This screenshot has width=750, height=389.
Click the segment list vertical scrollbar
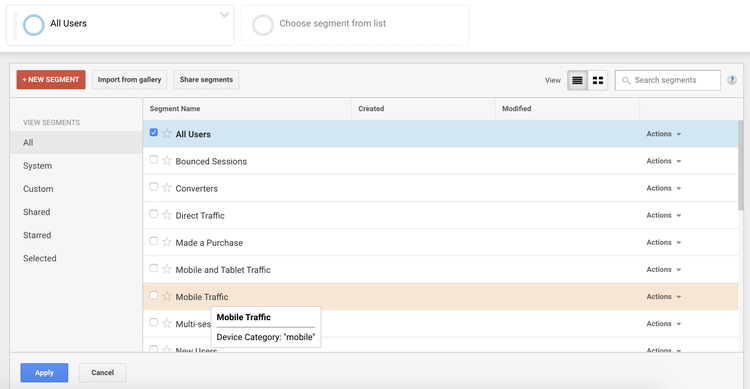(x=740, y=165)
